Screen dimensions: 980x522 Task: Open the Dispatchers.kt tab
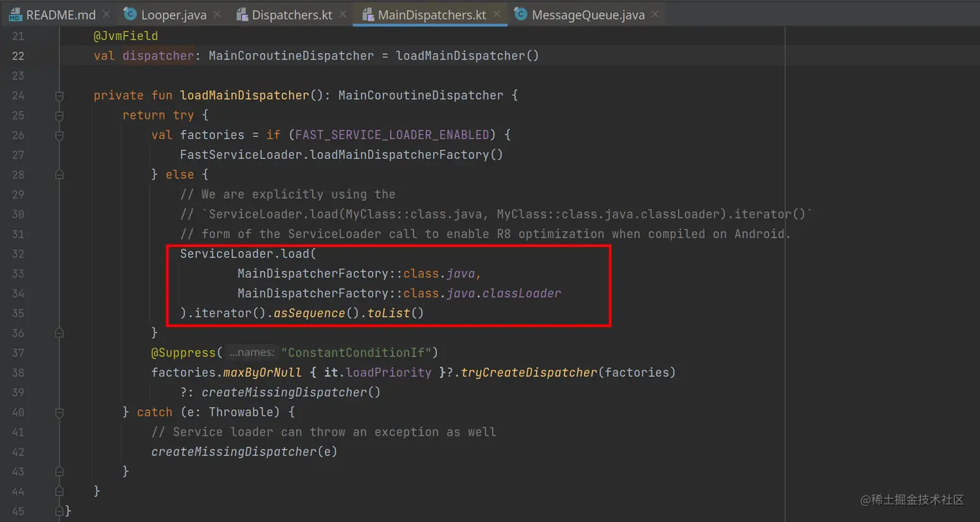pyautogui.click(x=291, y=14)
